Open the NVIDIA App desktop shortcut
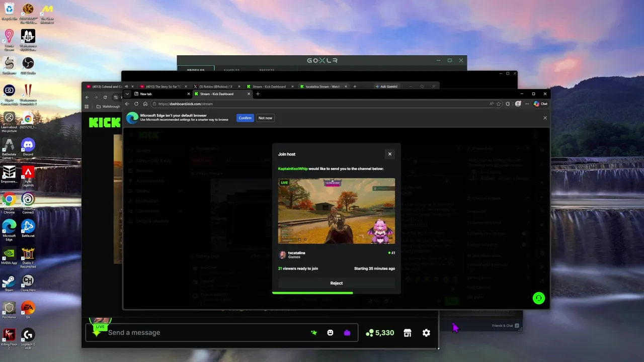 (9, 255)
